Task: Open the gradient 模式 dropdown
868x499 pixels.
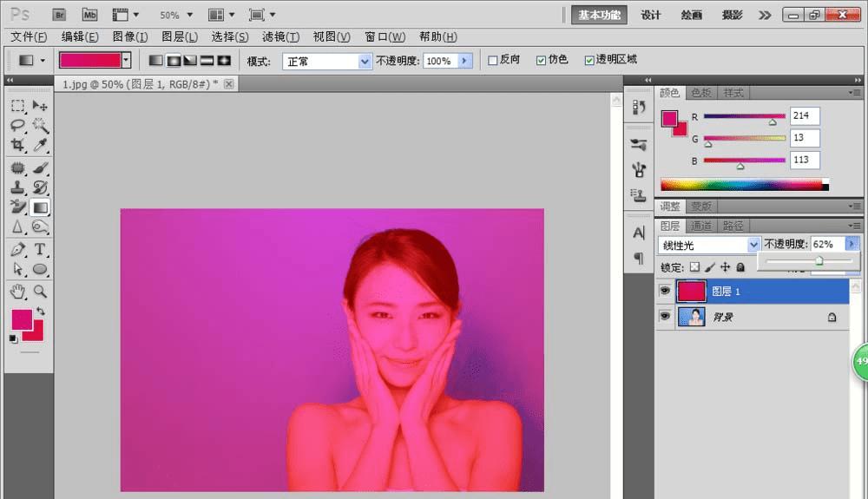Action: (x=365, y=61)
